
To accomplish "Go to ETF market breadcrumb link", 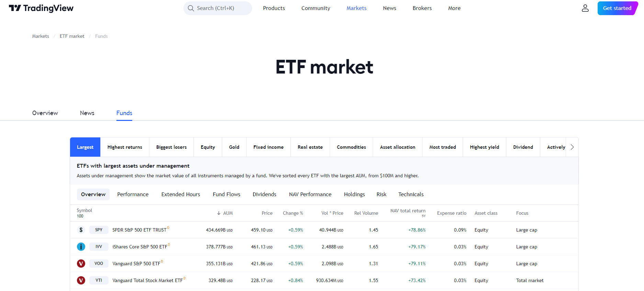I will pos(72,36).
